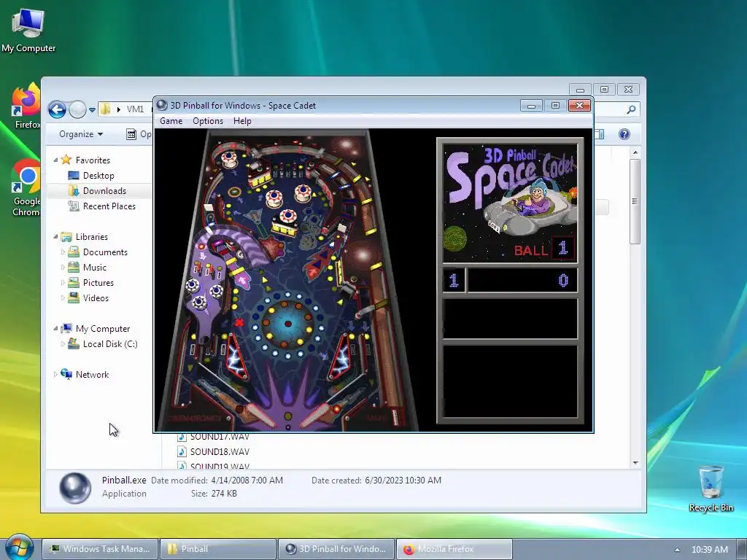Expand the Music library node

click(63, 267)
